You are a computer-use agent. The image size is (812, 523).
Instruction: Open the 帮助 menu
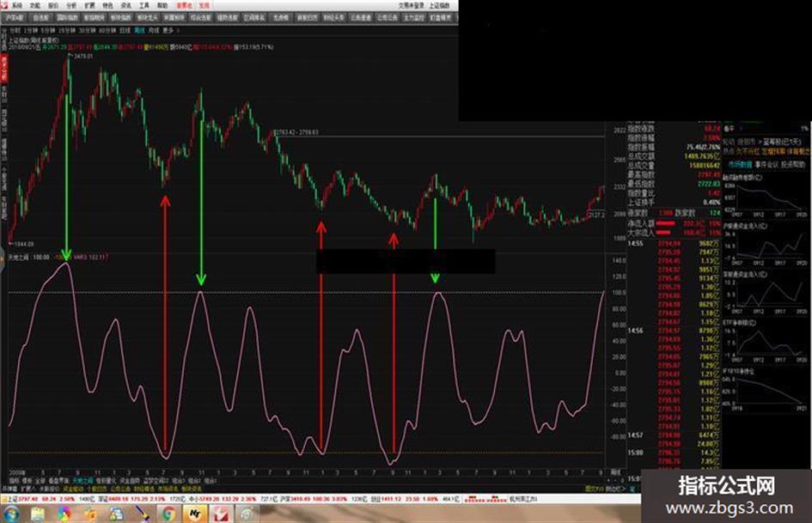click(162, 6)
